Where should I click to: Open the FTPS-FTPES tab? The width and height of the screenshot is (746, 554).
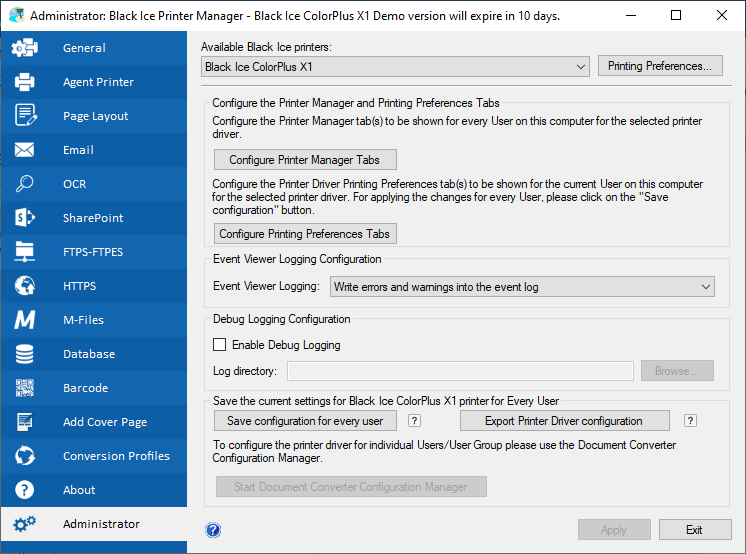[x=94, y=252]
